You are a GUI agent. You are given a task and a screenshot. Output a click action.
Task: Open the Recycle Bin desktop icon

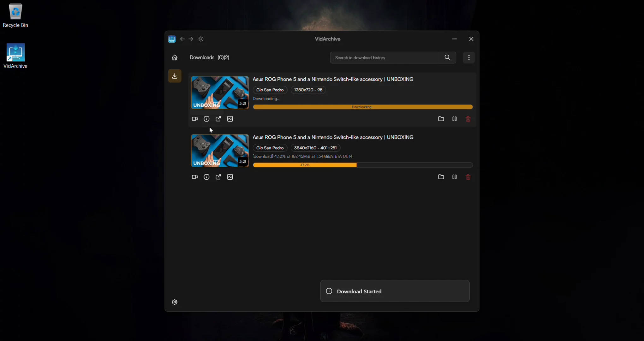pos(15,15)
